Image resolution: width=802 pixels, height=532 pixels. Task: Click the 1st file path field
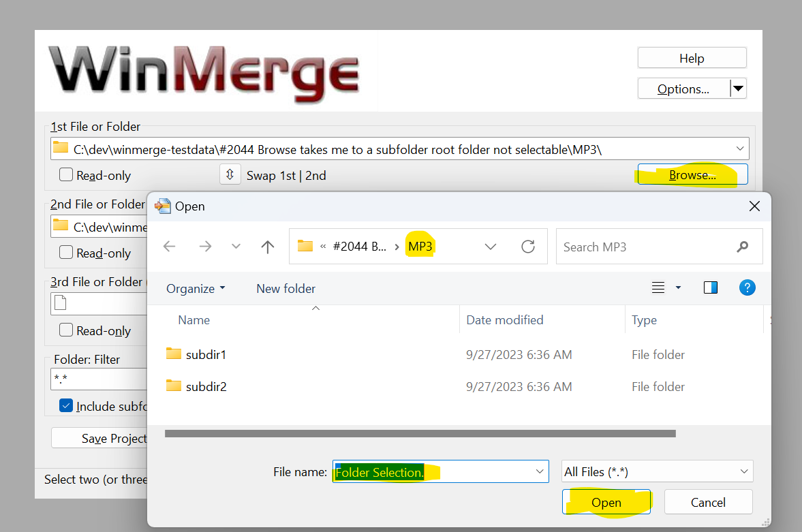[x=400, y=149]
